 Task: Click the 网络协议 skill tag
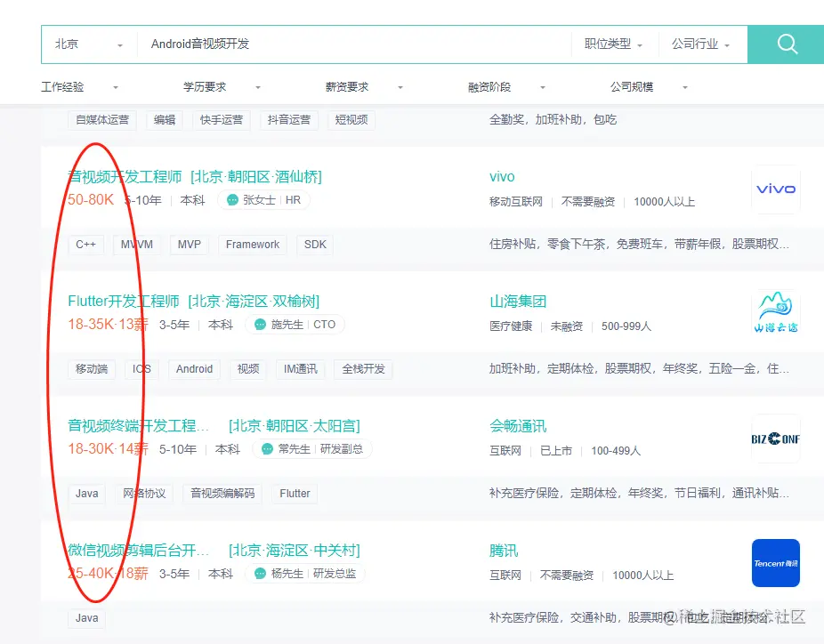click(x=144, y=494)
